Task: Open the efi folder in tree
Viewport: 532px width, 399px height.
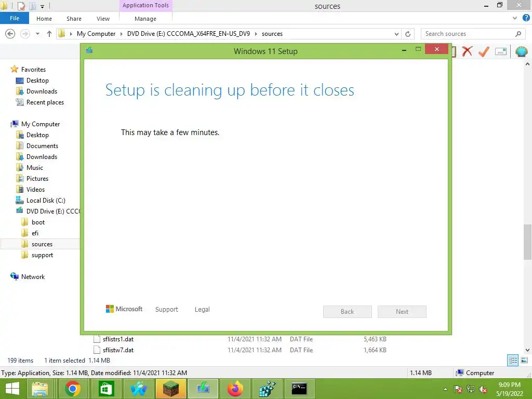Action: 35,233
